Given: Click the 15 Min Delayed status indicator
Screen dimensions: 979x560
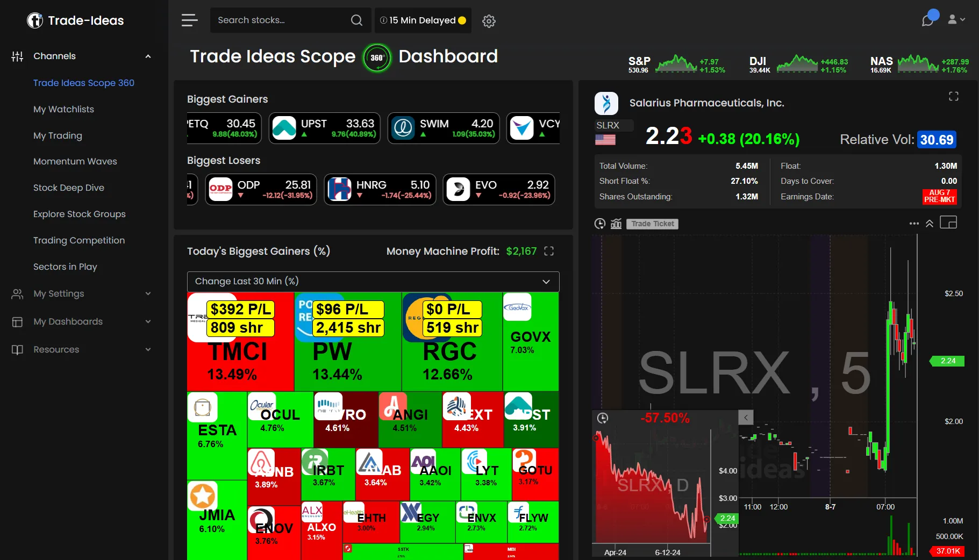Looking at the screenshot, I should click(423, 20).
